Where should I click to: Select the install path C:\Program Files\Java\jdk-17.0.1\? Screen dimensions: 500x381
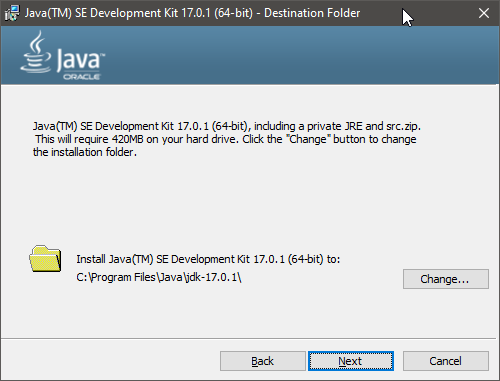159,277
